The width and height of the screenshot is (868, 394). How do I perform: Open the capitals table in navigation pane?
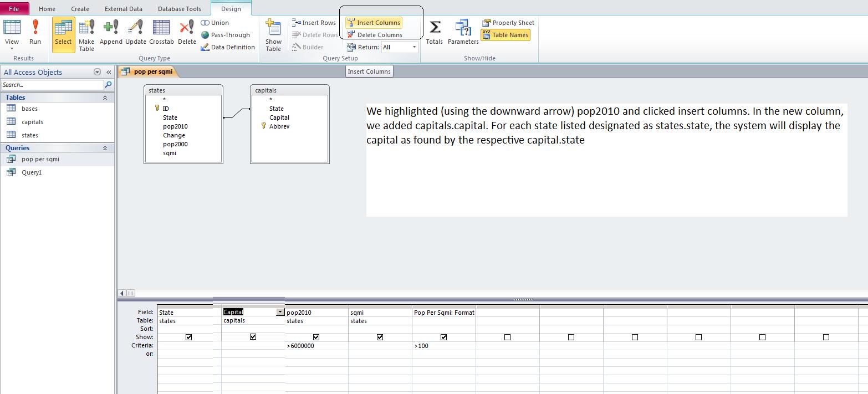(x=33, y=122)
